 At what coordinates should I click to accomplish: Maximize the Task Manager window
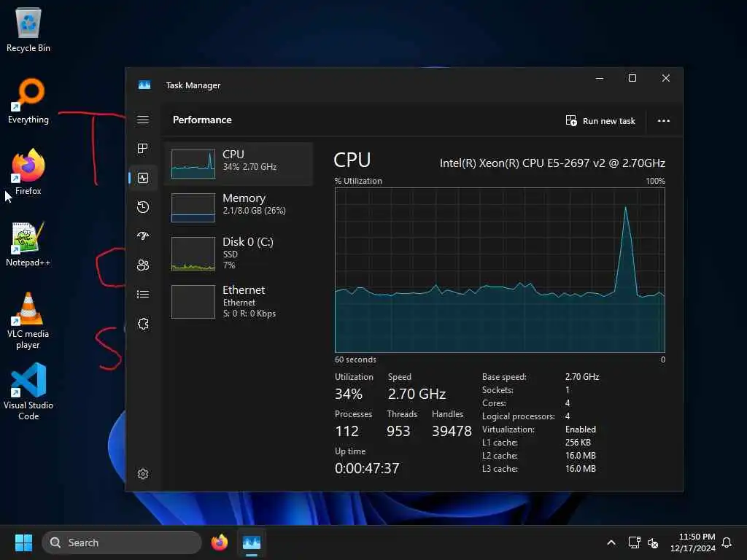632,78
